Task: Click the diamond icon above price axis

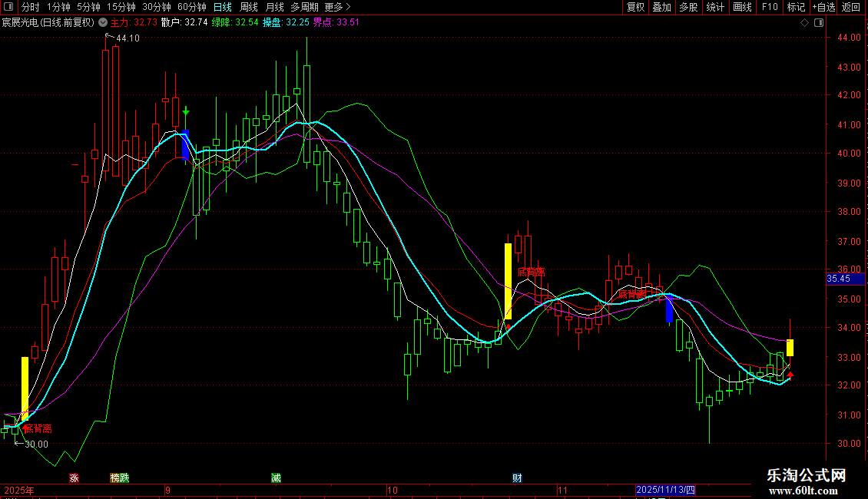Action: (805, 23)
